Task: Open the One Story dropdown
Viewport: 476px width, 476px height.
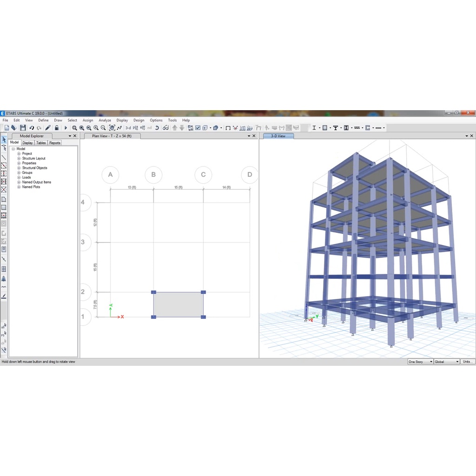Action: [420, 362]
